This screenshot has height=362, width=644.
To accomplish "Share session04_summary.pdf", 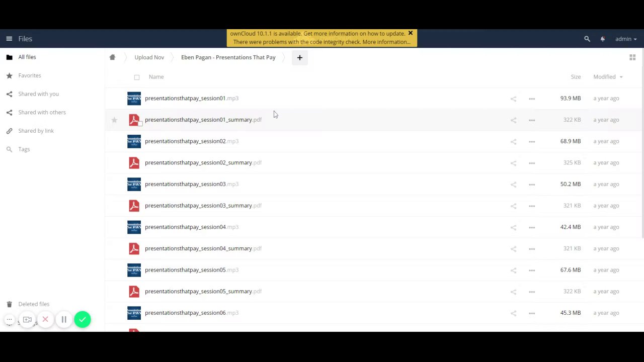I will [x=513, y=249].
